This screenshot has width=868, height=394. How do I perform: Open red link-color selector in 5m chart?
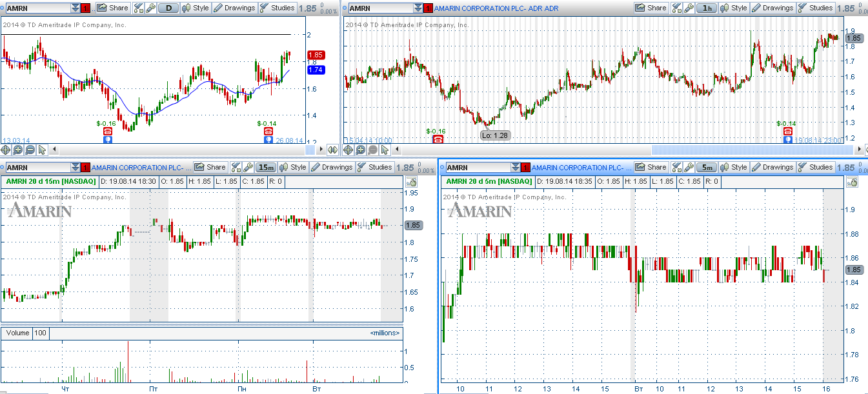pyautogui.click(x=525, y=168)
